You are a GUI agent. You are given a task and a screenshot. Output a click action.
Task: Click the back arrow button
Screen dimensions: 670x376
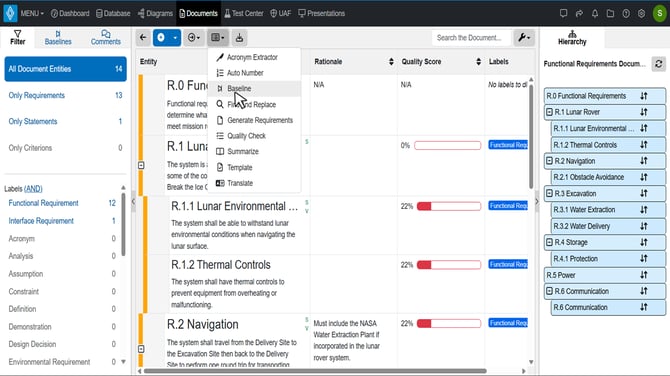143,38
